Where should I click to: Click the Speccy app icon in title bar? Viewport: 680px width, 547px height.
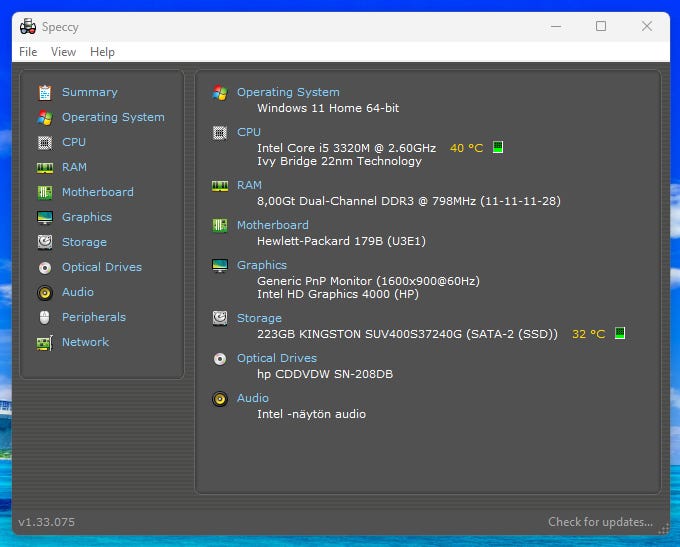(28, 27)
